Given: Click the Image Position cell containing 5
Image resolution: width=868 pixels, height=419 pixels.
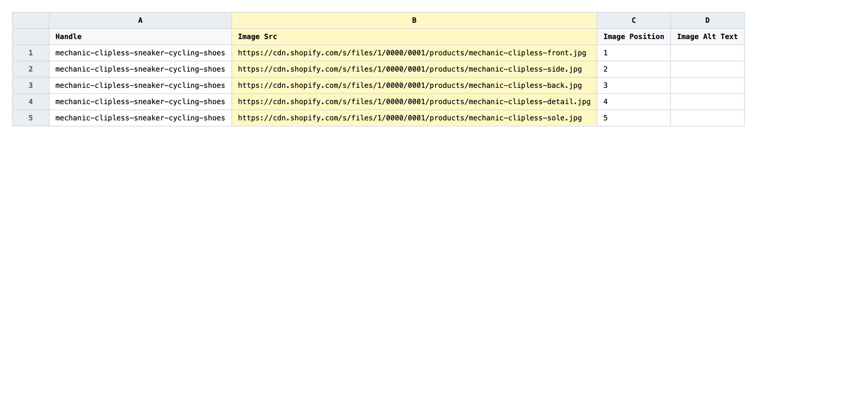Looking at the screenshot, I should pyautogui.click(x=634, y=118).
